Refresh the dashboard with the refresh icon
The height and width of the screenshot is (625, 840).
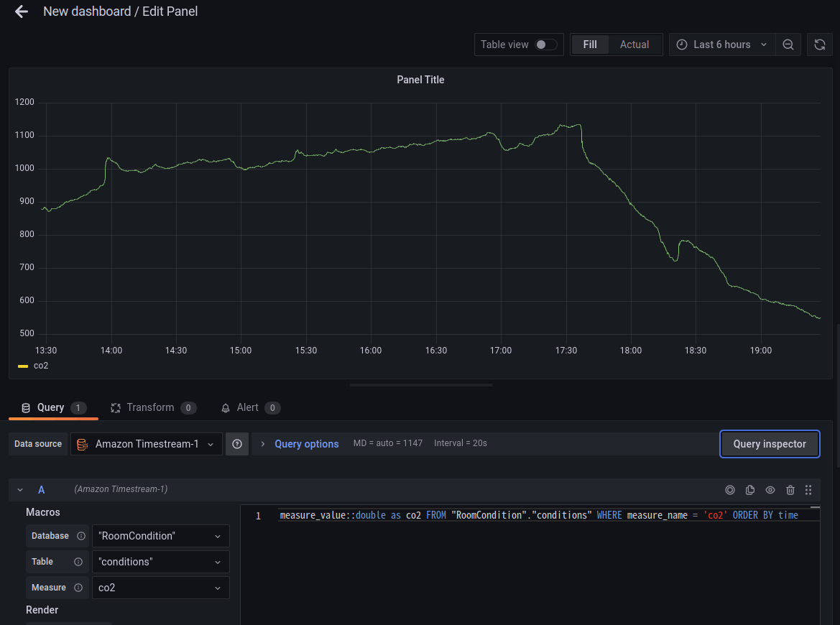[820, 45]
